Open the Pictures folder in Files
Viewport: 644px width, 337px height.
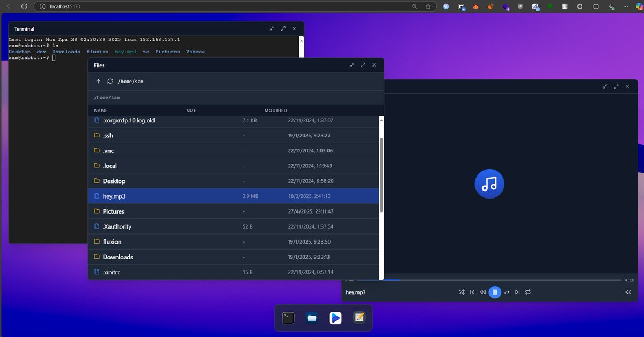[x=233, y=211]
